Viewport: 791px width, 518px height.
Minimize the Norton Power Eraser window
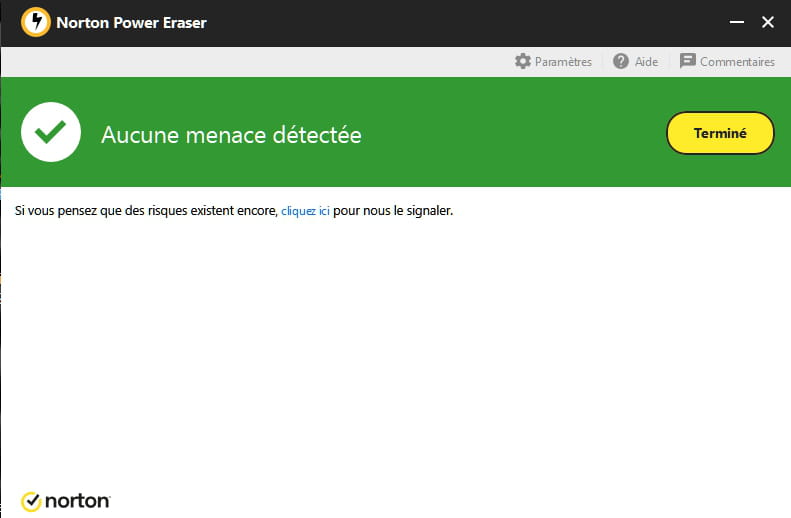pos(736,22)
